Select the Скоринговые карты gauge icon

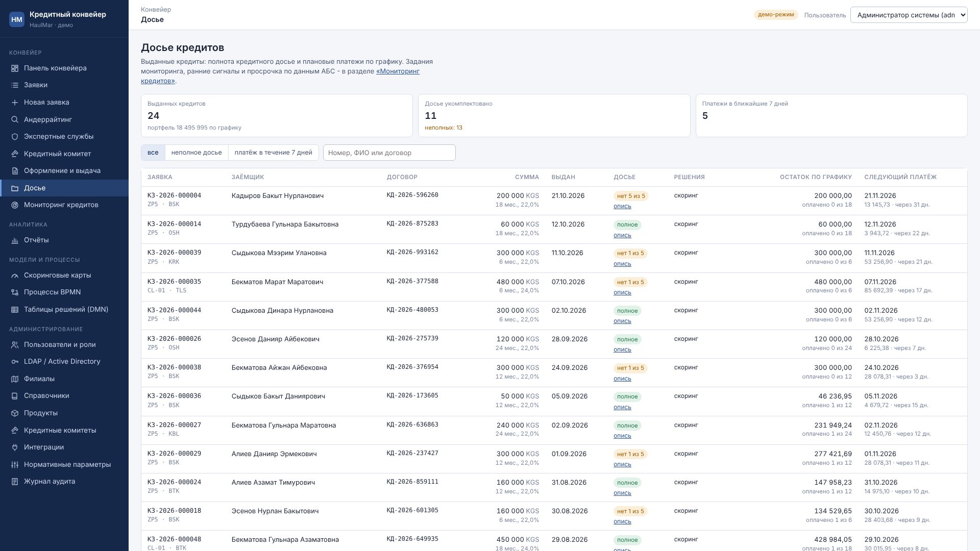(x=15, y=275)
